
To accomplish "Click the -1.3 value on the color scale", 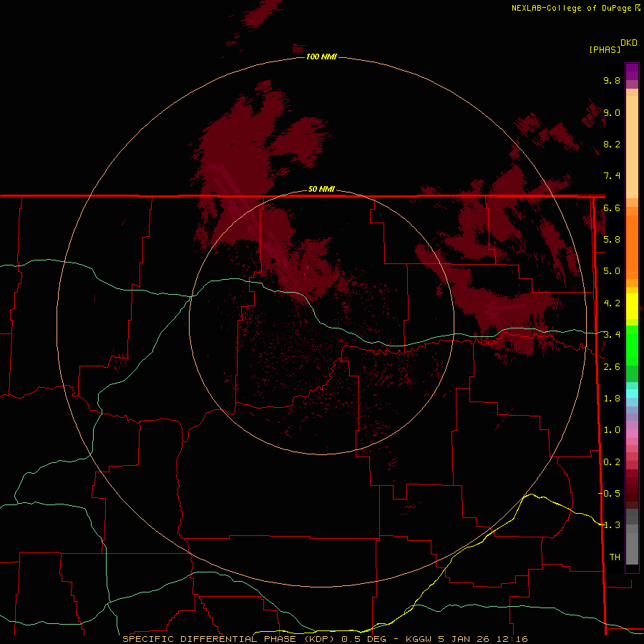I will click(x=610, y=525).
